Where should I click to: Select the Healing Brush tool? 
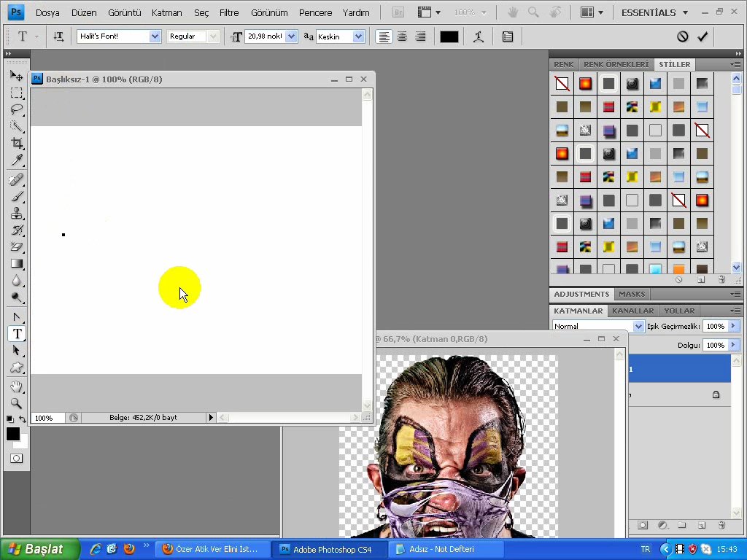pos(17,180)
